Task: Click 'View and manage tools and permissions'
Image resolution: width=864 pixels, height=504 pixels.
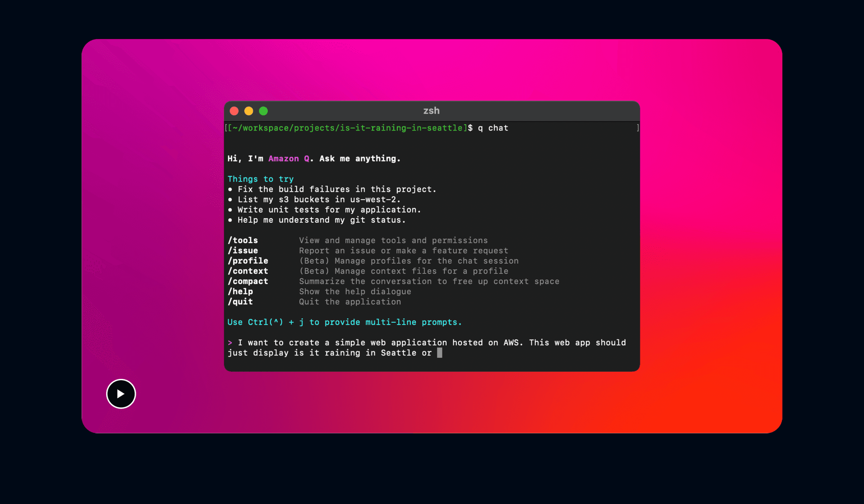Action: pyautogui.click(x=393, y=240)
